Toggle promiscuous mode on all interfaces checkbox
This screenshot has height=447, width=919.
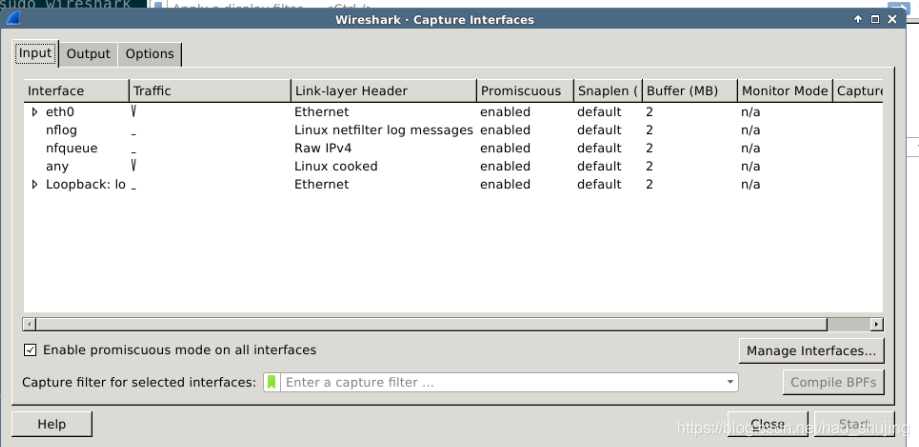(30, 350)
